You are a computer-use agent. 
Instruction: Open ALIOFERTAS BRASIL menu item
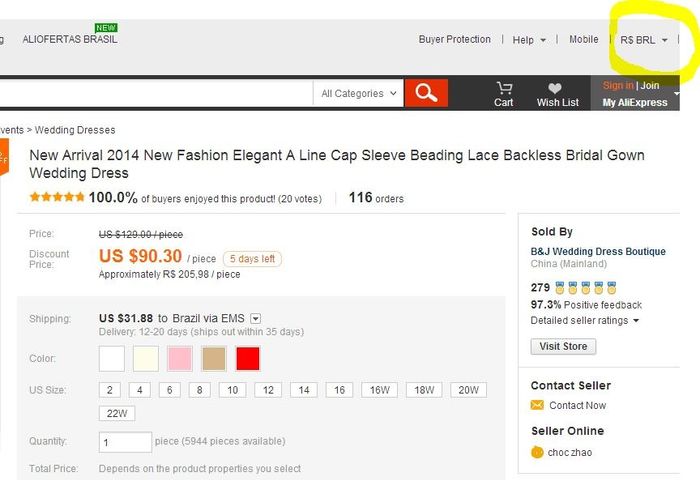[x=70, y=39]
